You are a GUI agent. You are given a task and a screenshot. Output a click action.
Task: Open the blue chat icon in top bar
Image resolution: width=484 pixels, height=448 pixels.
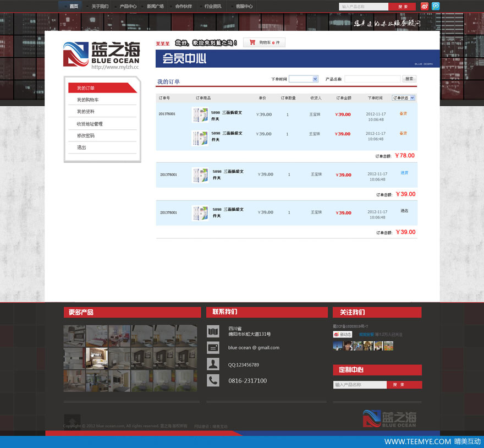(436, 6)
